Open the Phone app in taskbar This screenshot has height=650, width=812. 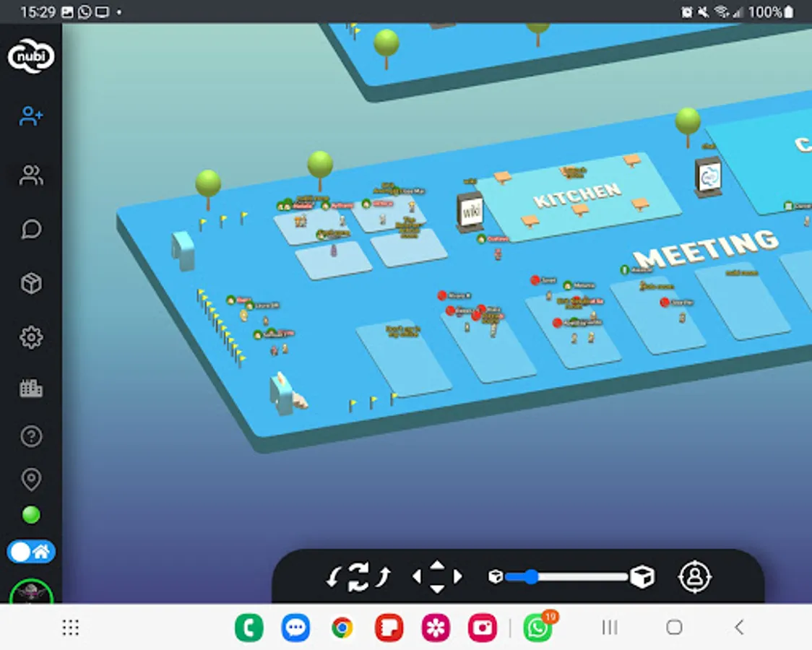249,628
